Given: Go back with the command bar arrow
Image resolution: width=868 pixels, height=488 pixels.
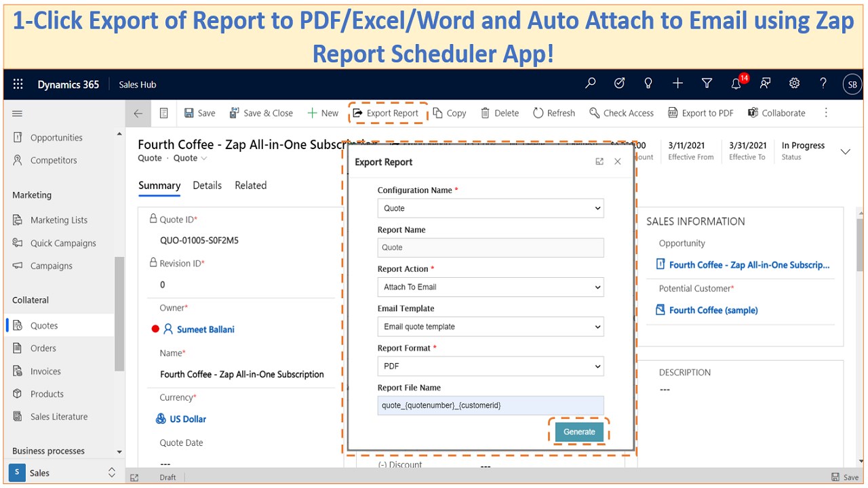Looking at the screenshot, I should tap(138, 113).
